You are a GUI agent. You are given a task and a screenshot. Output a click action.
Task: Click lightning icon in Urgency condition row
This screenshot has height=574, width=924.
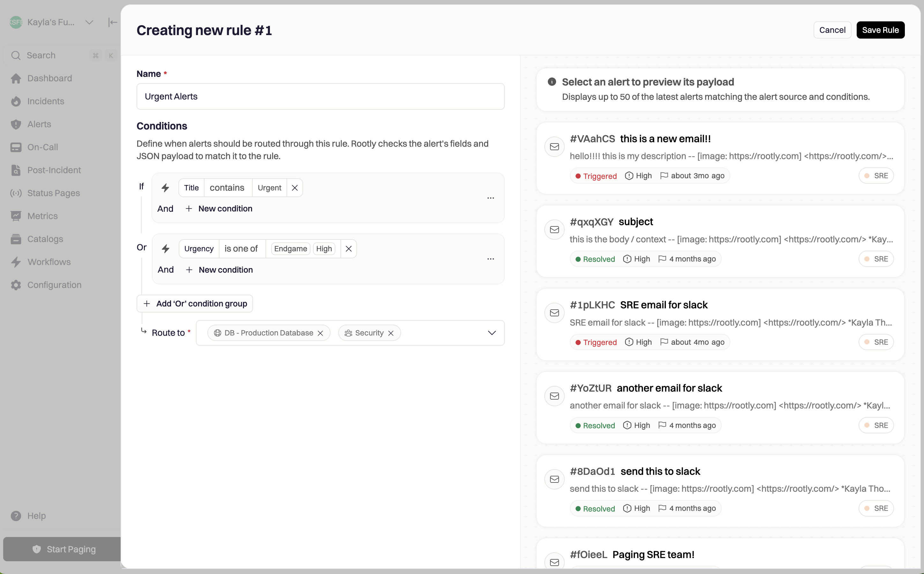click(x=165, y=249)
